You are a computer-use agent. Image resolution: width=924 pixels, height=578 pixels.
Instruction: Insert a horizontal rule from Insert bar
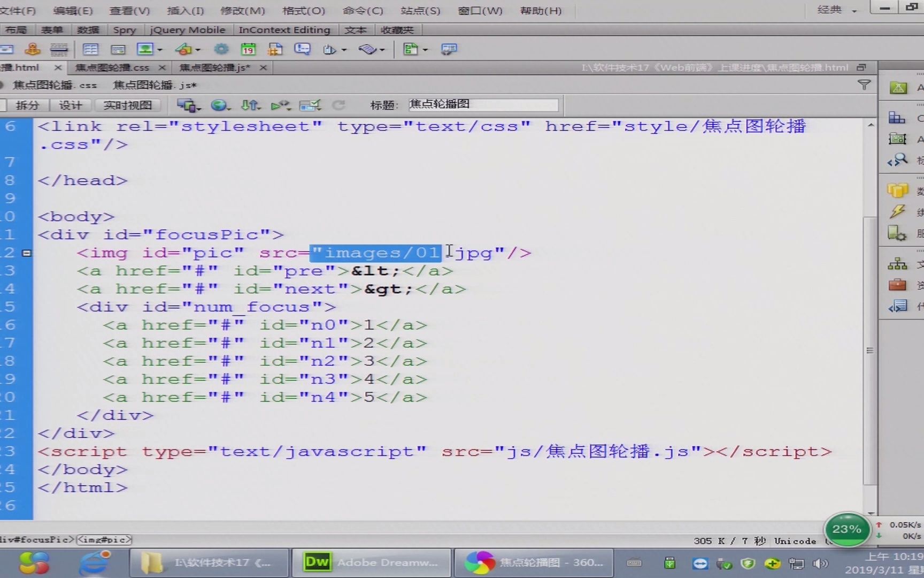pyautogui.click(x=59, y=50)
